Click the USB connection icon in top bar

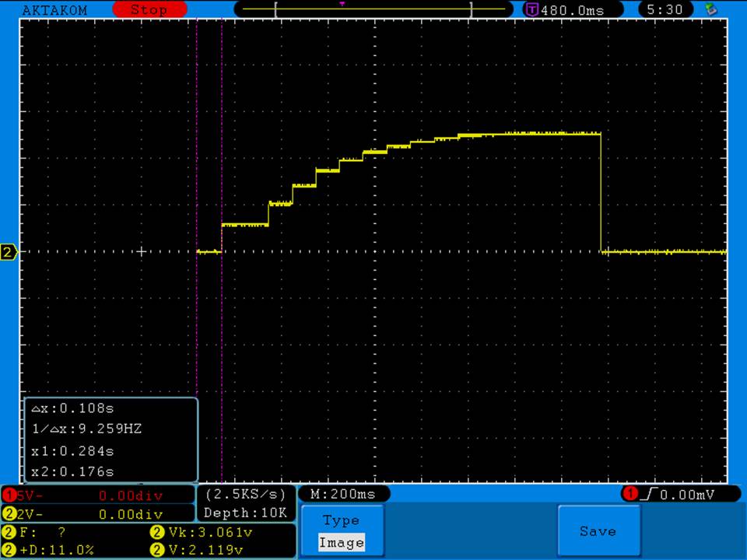(710, 9)
